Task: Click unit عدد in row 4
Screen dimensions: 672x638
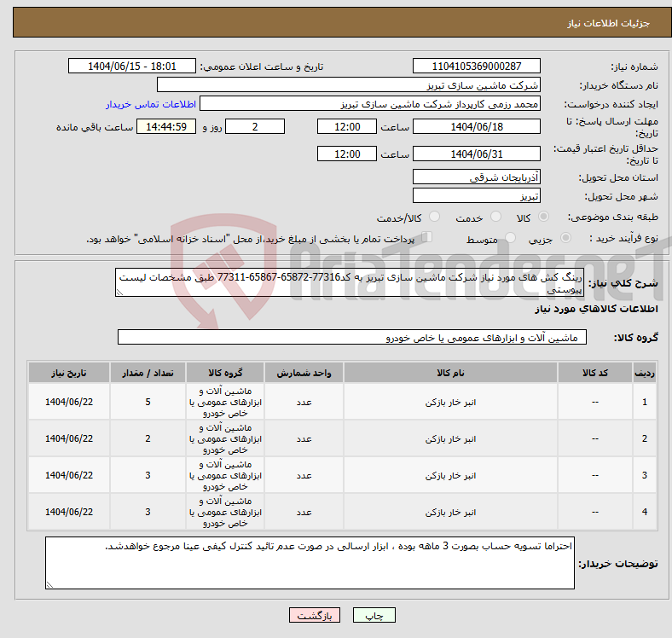Action: tap(304, 513)
